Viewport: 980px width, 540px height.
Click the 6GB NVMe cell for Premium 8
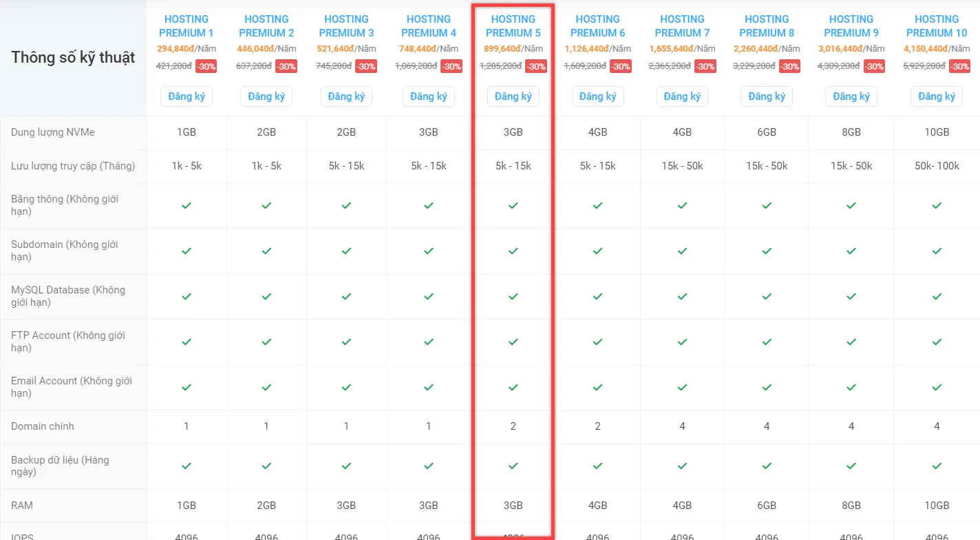[x=767, y=132]
